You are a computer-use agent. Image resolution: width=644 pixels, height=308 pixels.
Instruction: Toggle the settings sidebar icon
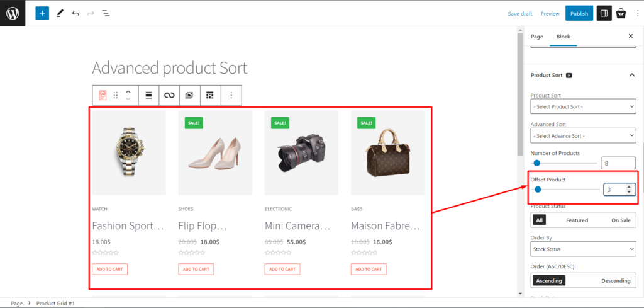click(x=604, y=13)
